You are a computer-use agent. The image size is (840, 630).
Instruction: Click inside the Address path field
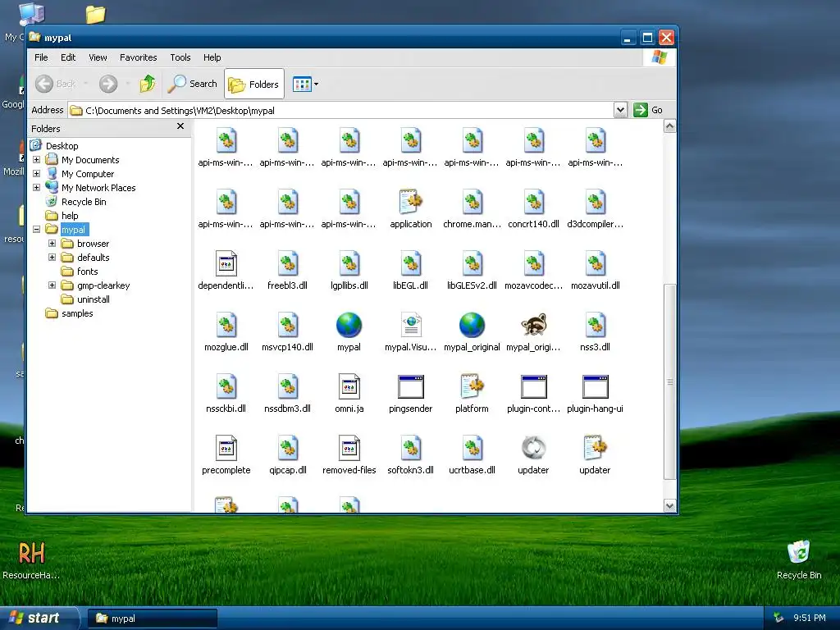point(340,111)
